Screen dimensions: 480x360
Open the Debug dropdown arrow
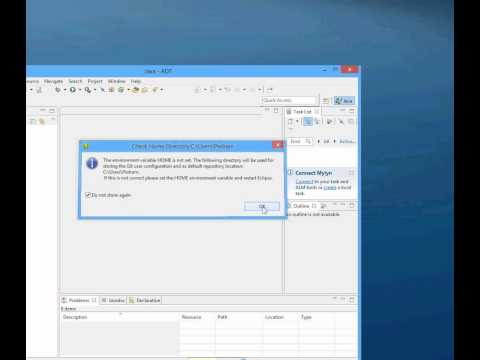(x=65, y=90)
